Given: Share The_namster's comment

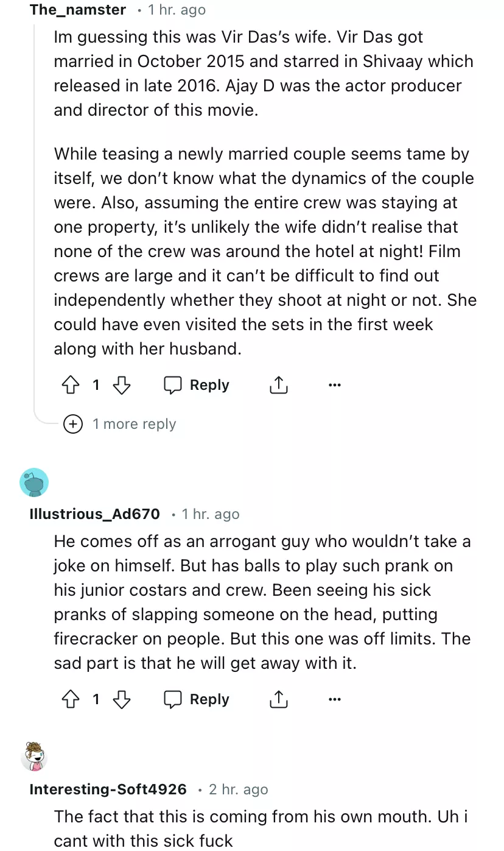Looking at the screenshot, I should 278,385.
